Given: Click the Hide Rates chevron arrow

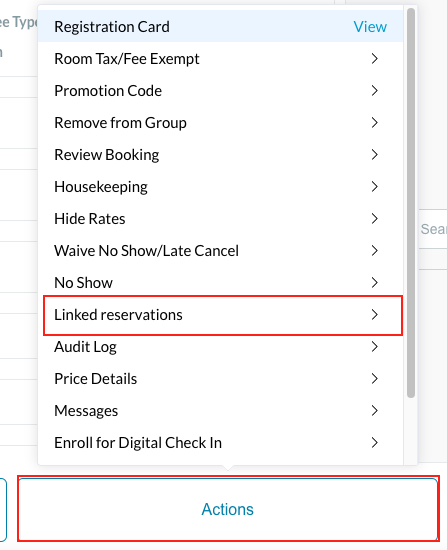Looking at the screenshot, I should coord(374,219).
